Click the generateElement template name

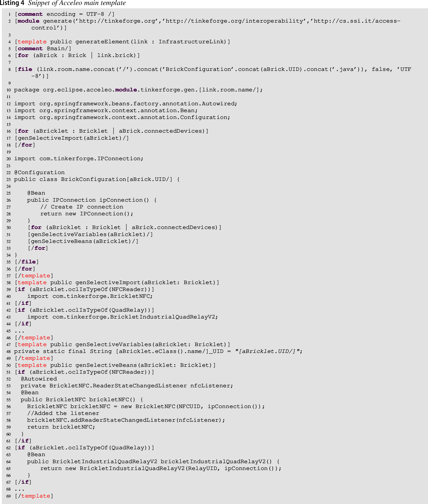tap(102, 42)
